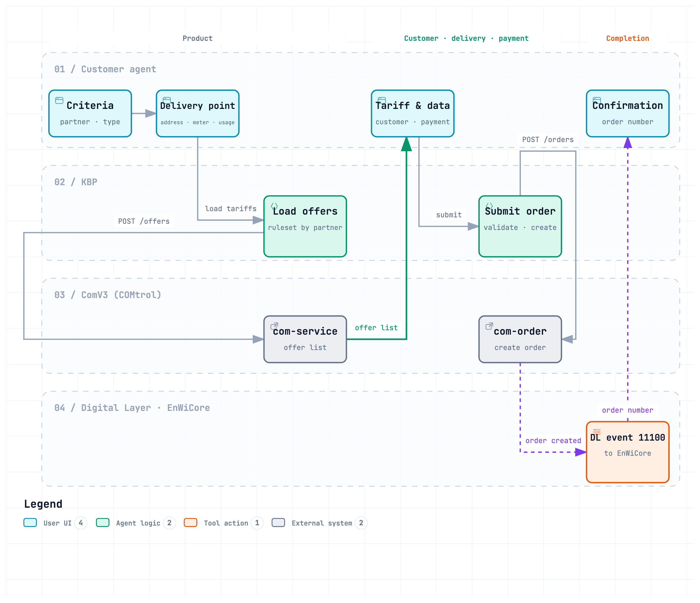
Task: Click the '03 / ComV3 (COMtrol)' lane label
Action: [108, 295]
